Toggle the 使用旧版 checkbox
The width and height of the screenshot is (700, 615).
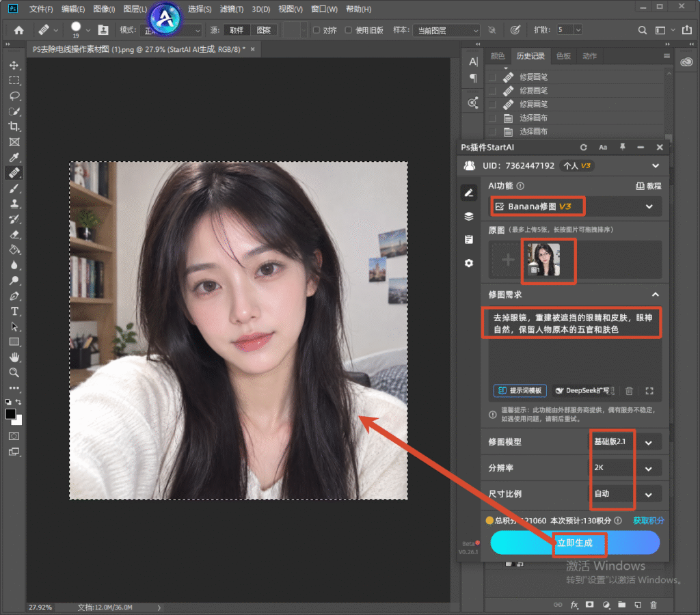coord(348,30)
